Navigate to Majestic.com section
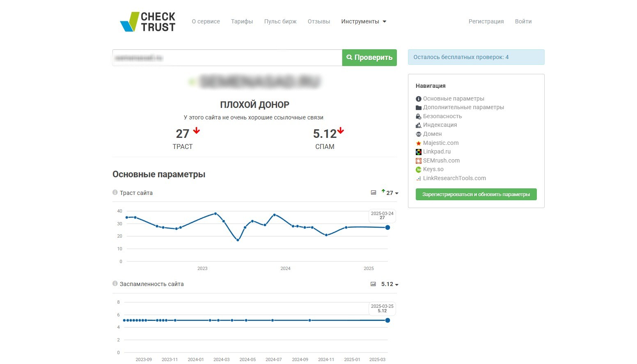The height and width of the screenshot is (364, 637). (441, 143)
